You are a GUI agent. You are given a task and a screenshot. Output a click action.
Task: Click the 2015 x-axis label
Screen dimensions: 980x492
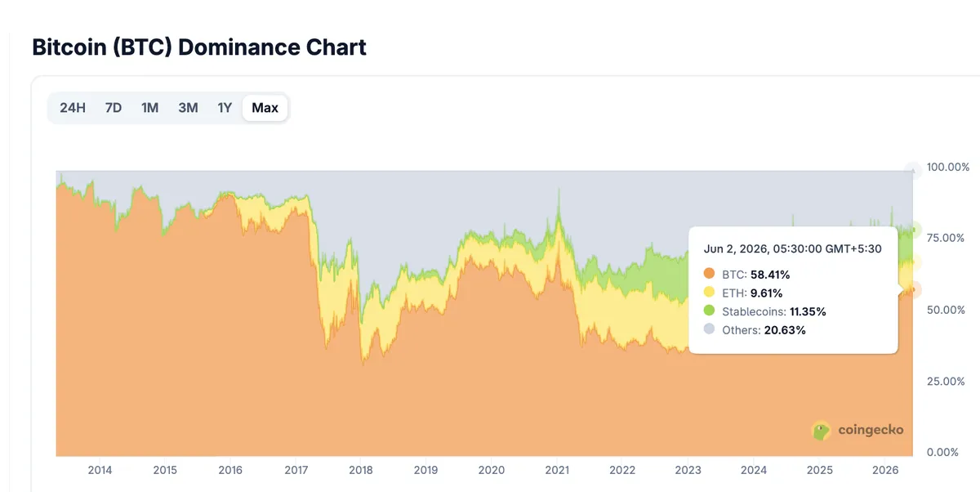pos(165,470)
